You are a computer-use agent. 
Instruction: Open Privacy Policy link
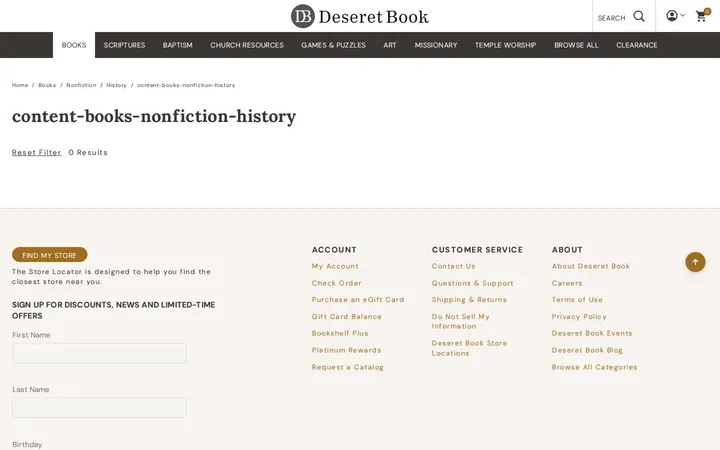tap(579, 317)
